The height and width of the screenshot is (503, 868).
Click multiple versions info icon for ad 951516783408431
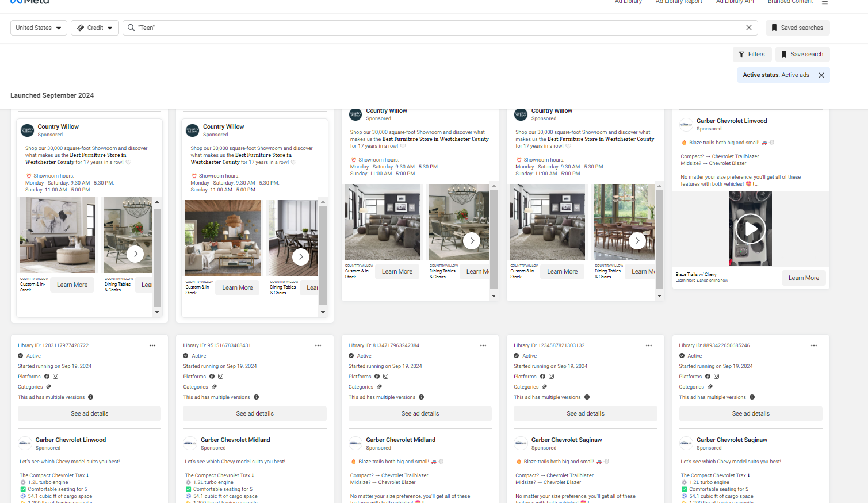click(x=256, y=397)
